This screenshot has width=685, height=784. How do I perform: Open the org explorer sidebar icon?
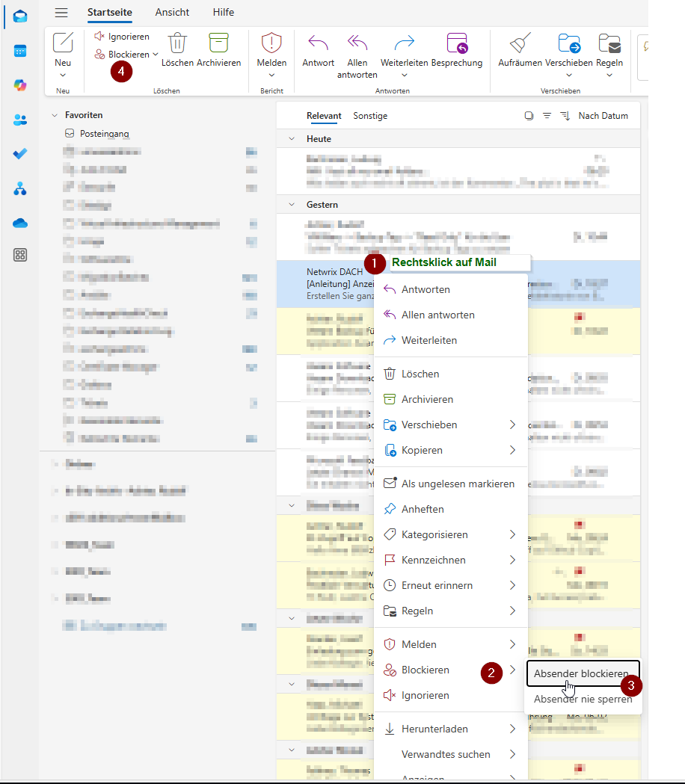click(x=20, y=188)
